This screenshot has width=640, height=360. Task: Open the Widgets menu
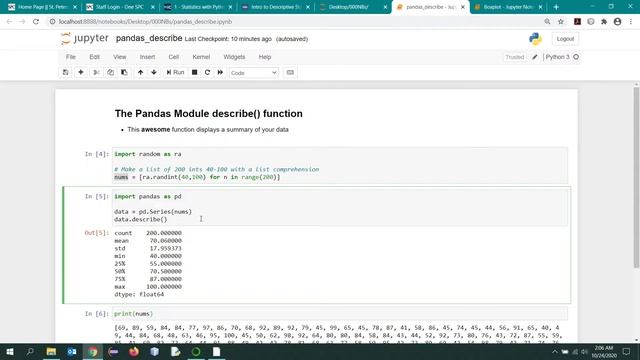(x=234, y=57)
